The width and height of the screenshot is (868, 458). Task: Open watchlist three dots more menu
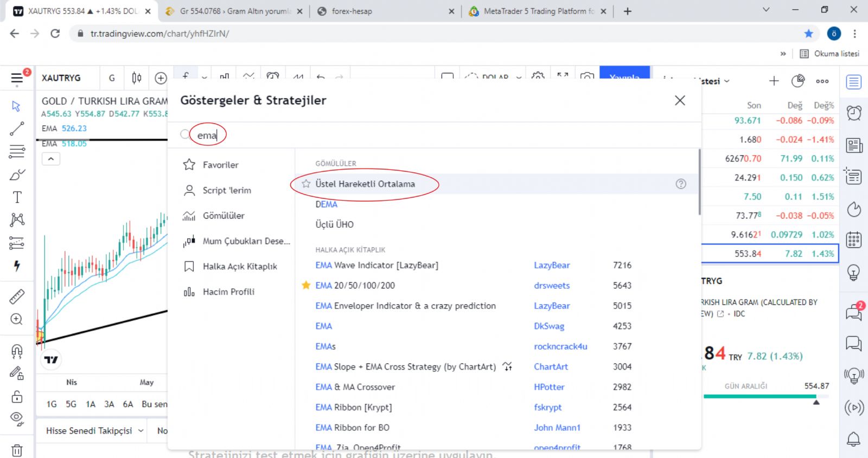pos(822,81)
